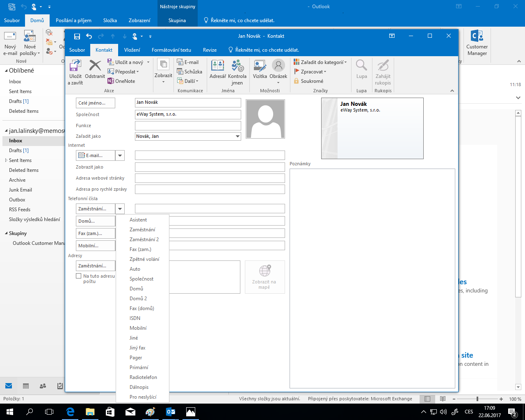The height and width of the screenshot is (420, 525).
Task: Switch to the Revize tab
Action: [210, 50]
